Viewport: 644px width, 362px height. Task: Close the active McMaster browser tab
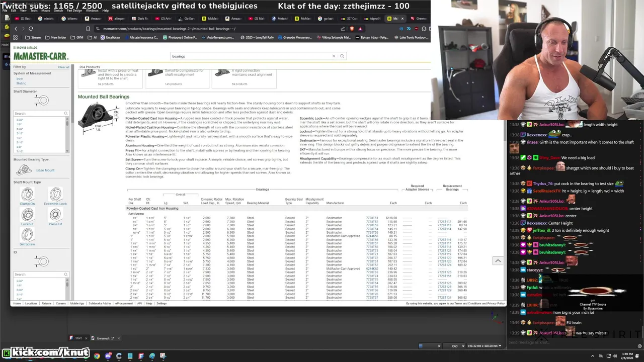(x=403, y=19)
